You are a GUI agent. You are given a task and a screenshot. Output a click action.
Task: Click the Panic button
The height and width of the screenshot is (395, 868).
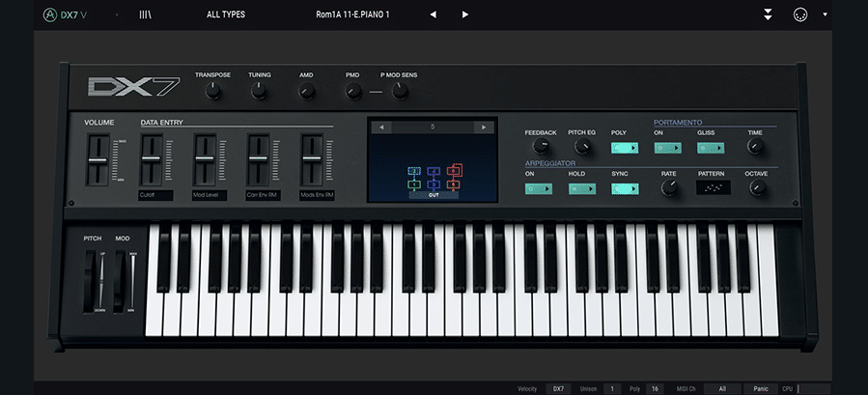[x=761, y=389]
